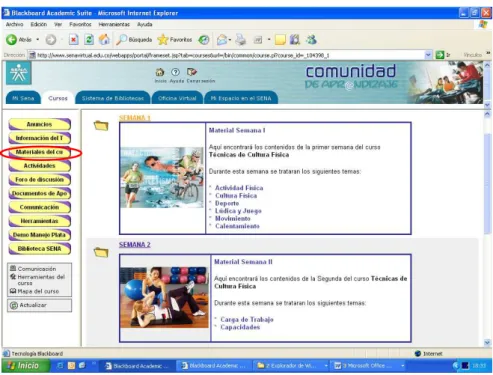The height and width of the screenshot is (375, 493).
Task: Click the Biblioteca SENA button
Action: [x=40, y=249]
